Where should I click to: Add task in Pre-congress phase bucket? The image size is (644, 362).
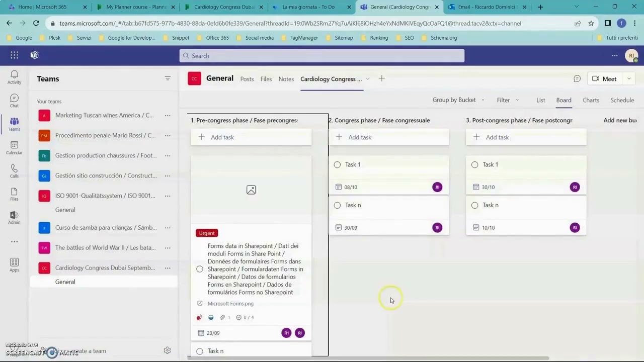[x=251, y=137]
